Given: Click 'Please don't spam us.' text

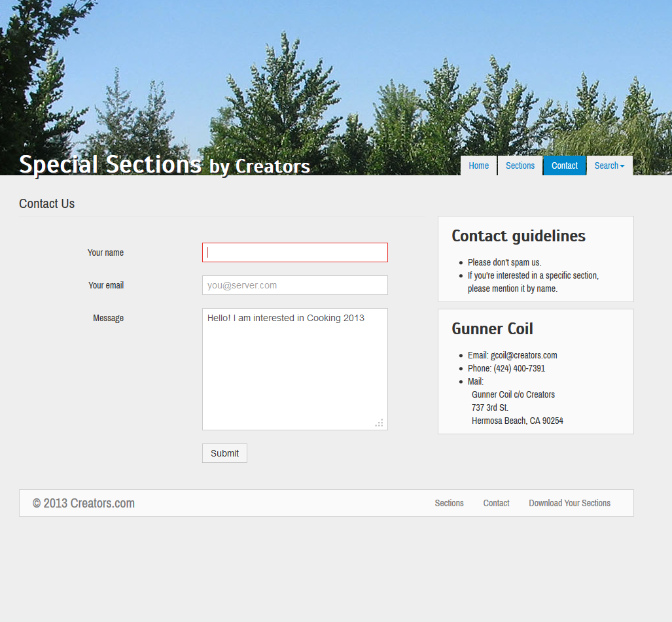Looking at the screenshot, I should [x=504, y=262].
